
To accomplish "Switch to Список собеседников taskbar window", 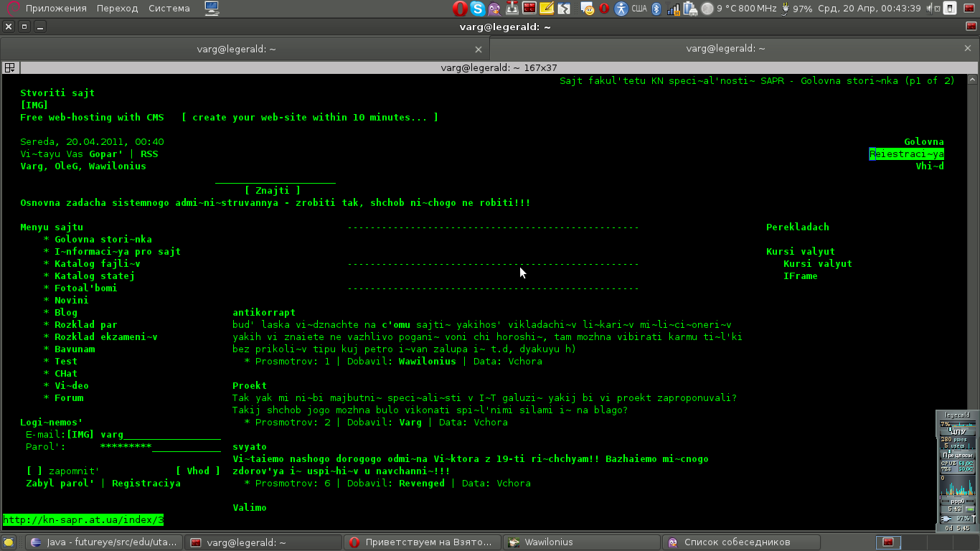I will click(741, 542).
